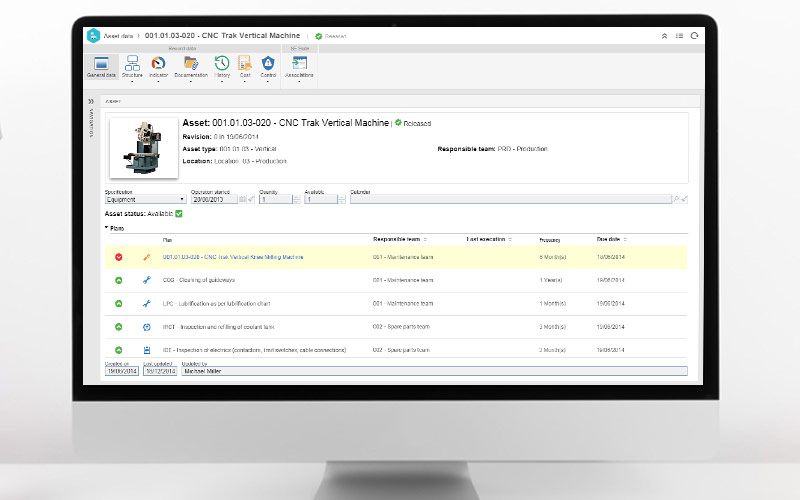Image resolution: width=800 pixels, height=500 pixels.
Task: Click the refresh icon in title bar
Action: pyautogui.click(x=694, y=36)
